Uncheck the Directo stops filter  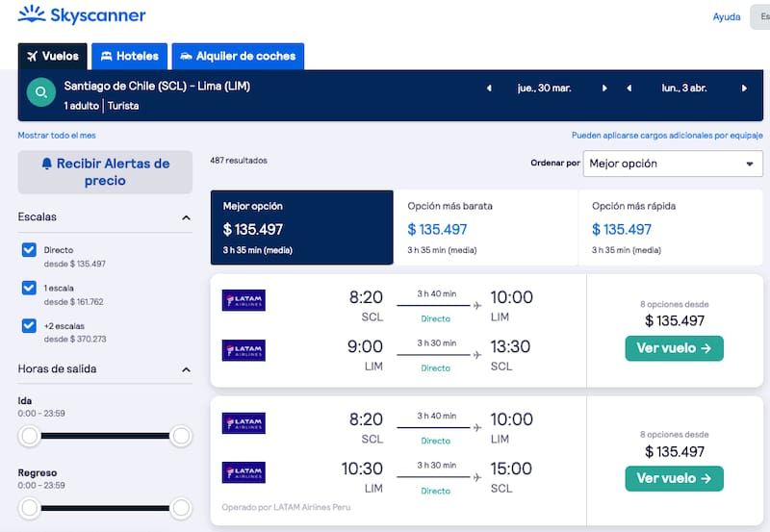30,250
